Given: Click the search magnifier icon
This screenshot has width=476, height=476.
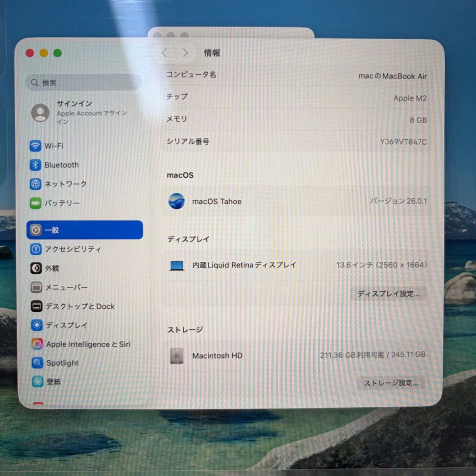Looking at the screenshot, I should pyautogui.click(x=35, y=83).
